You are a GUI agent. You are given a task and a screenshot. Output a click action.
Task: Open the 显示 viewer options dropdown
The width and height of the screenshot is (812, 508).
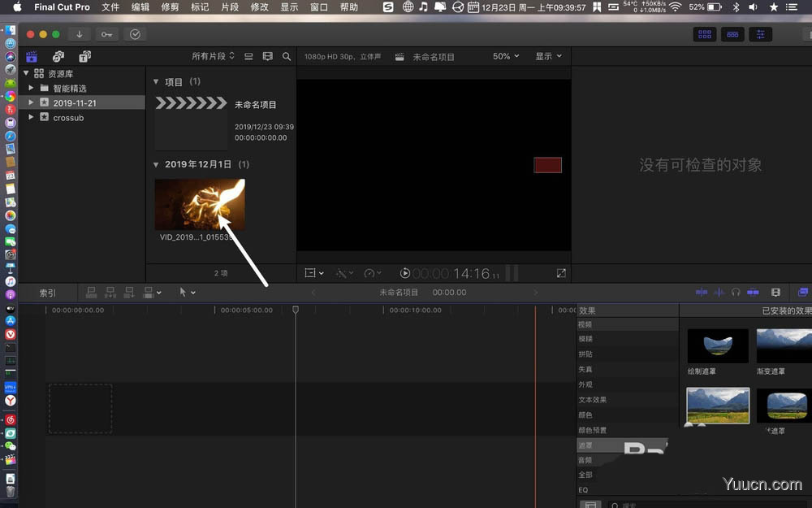coord(548,56)
